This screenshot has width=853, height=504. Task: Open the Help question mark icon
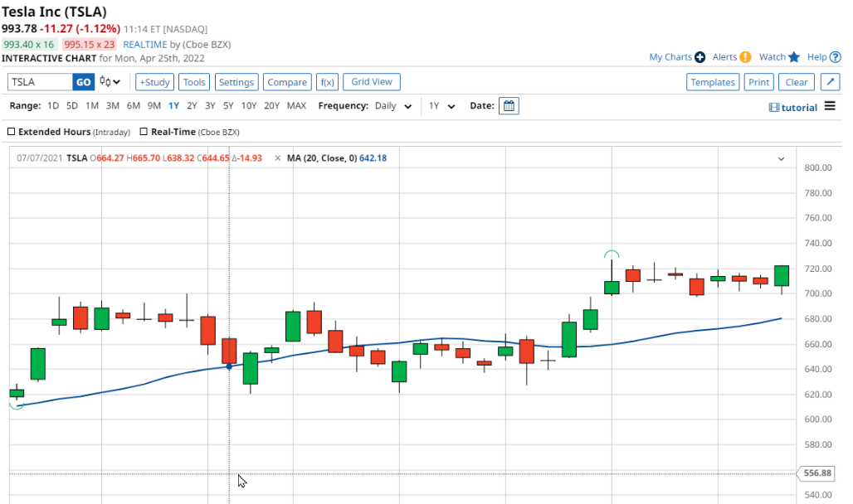(x=834, y=56)
